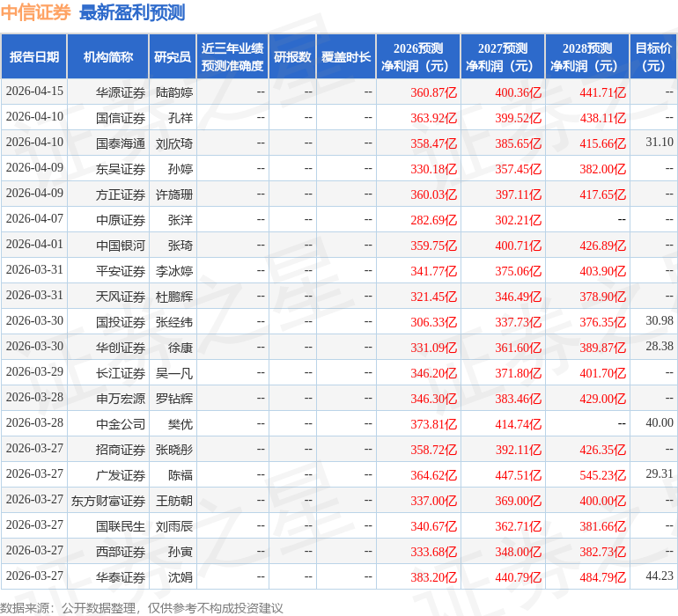Open the 华源证券 institution entry

click(x=121, y=92)
